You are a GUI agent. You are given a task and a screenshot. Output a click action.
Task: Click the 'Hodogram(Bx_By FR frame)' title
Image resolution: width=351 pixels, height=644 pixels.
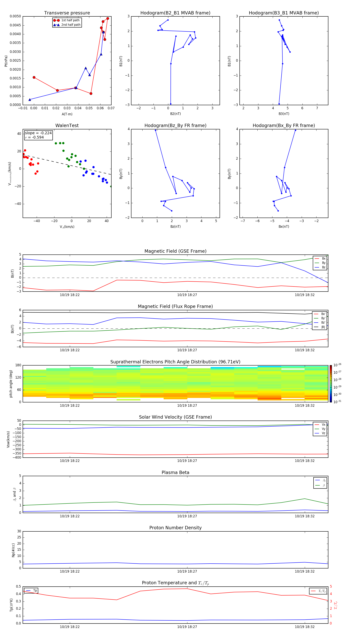tap(284, 125)
